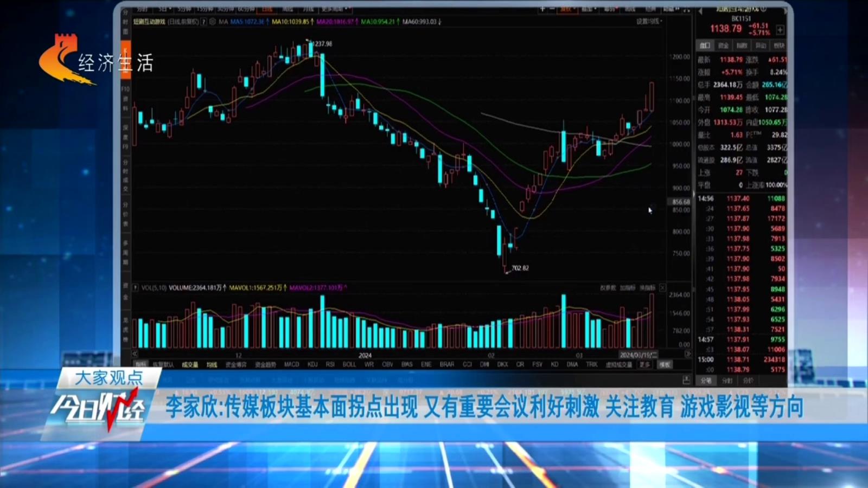Select the 15分钟 chart period
The height and width of the screenshot is (488, 868).
tap(205, 9)
